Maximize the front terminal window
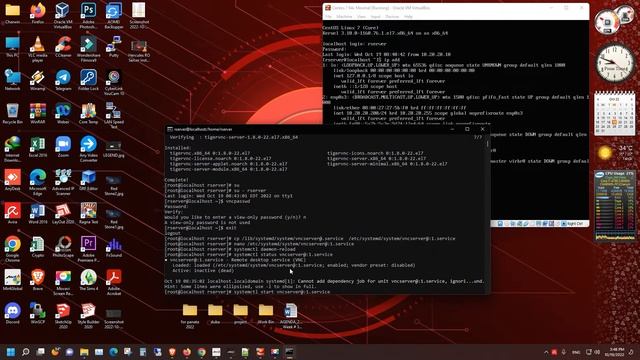The width and height of the screenshot is (640, 360). click(x=467, y=129)
